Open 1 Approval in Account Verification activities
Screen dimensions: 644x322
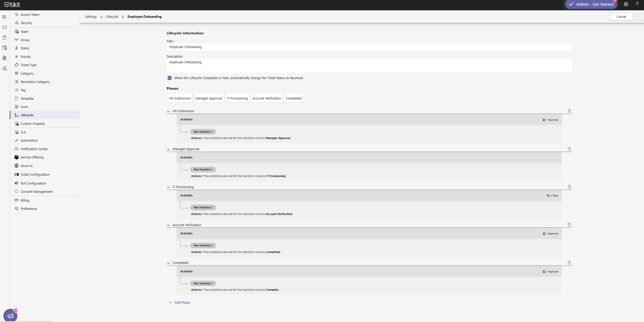(550, 234)
